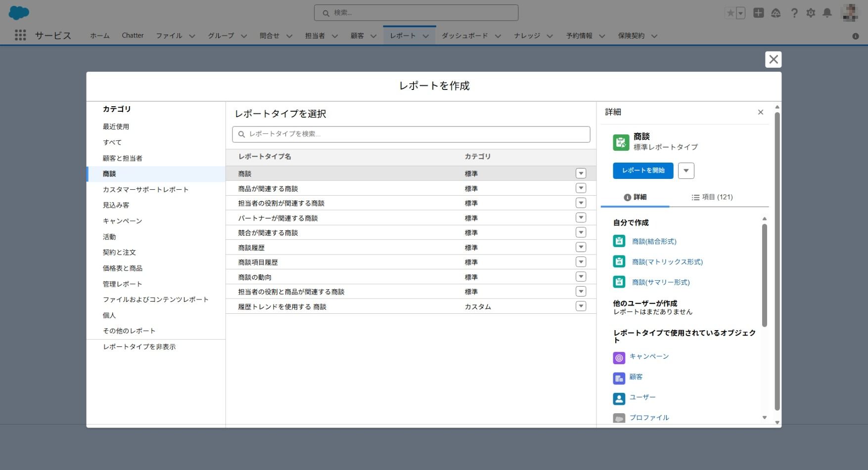868x470 pixels.
Task: Click the help question mark icon
Action: tap(794, 13)
